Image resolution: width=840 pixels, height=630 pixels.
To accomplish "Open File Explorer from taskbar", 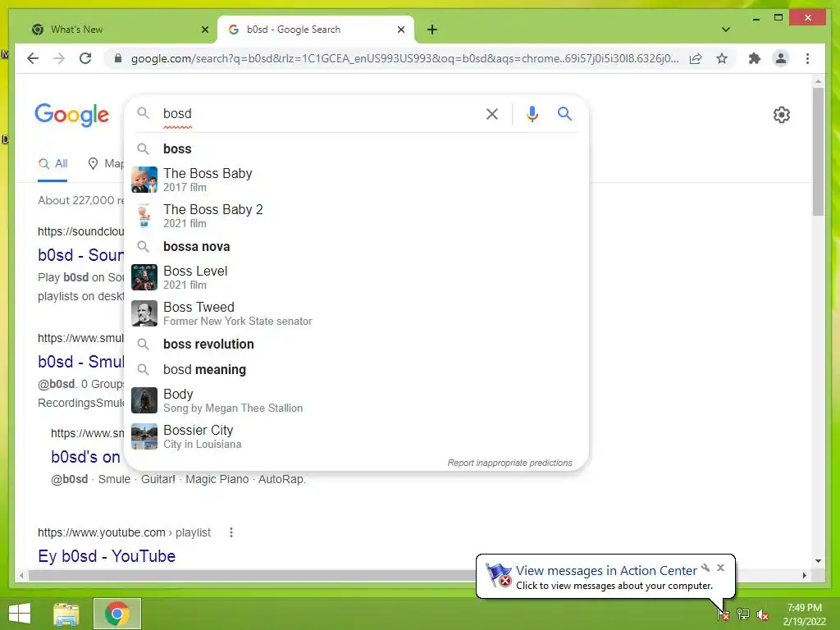I will 66,614.
